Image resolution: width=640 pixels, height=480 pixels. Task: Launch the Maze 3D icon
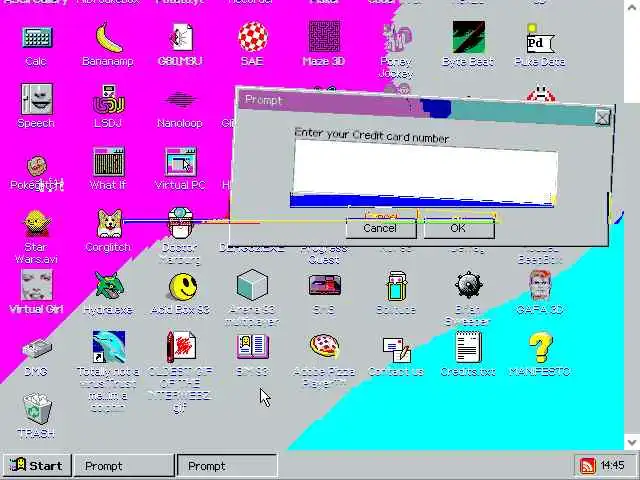pos(324,37)
